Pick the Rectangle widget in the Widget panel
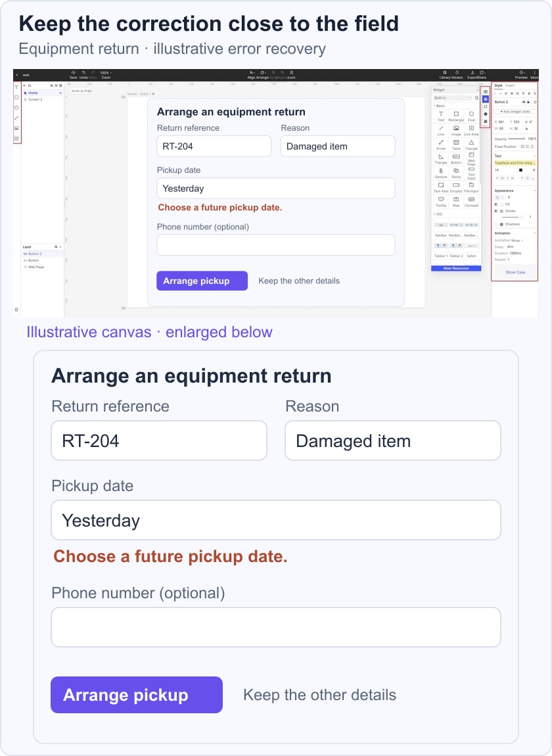This screenshot has width=552, height=756. click(456, 116)
